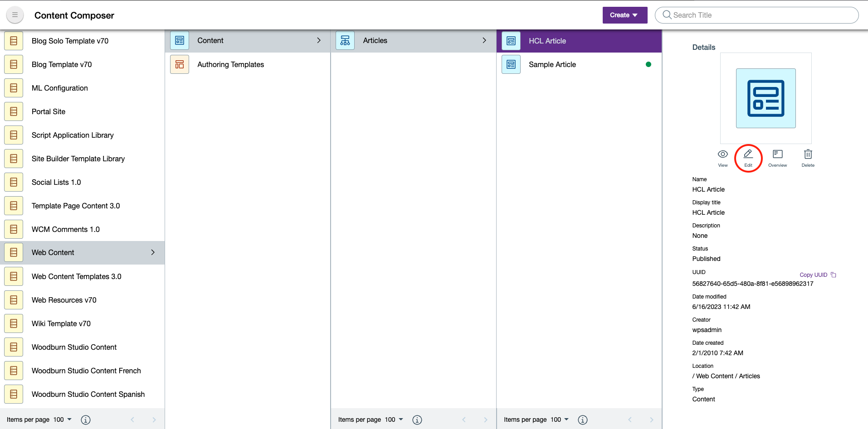Click the Script Application Library icon

14,135
